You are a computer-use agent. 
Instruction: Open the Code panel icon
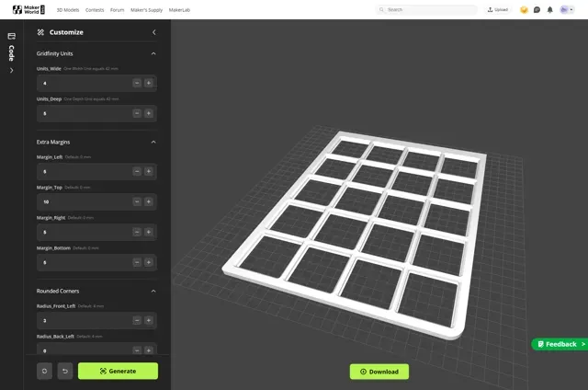click(x=12, y=37)
